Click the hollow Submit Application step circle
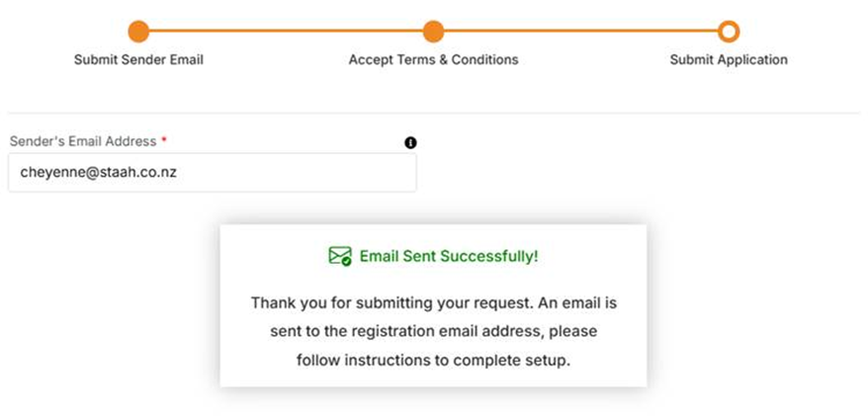 click(x=729, y=32)
